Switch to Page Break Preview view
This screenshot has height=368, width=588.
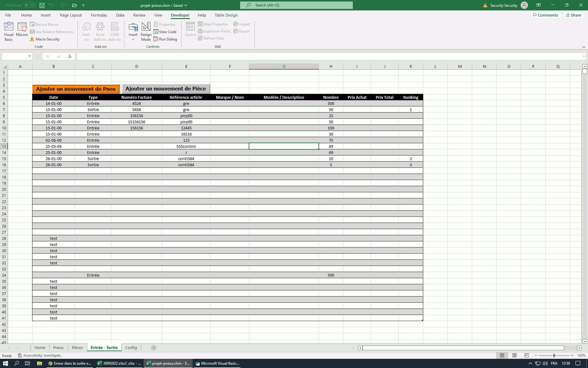coord(526,355)
